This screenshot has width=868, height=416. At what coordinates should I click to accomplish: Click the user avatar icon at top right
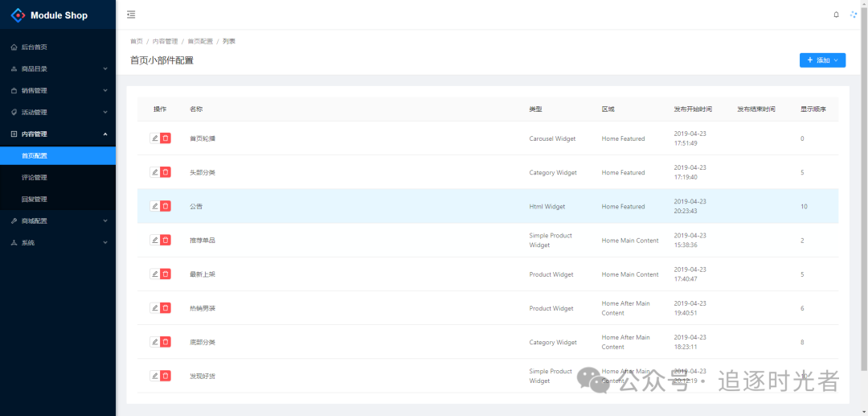coord(854,14)
